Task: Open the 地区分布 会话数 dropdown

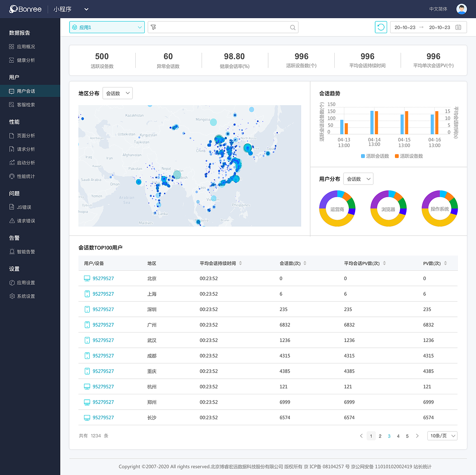Action: [x=118, y=93]
